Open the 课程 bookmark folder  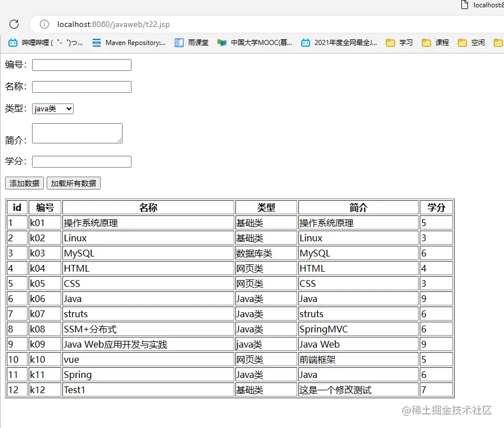pyautogui.click(x=435, y=43)
